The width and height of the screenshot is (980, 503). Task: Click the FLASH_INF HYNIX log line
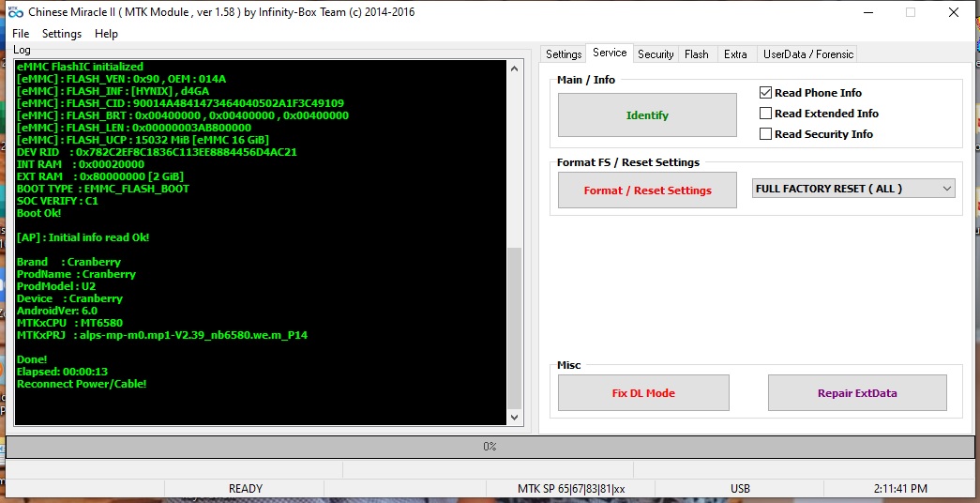(113, 91)
